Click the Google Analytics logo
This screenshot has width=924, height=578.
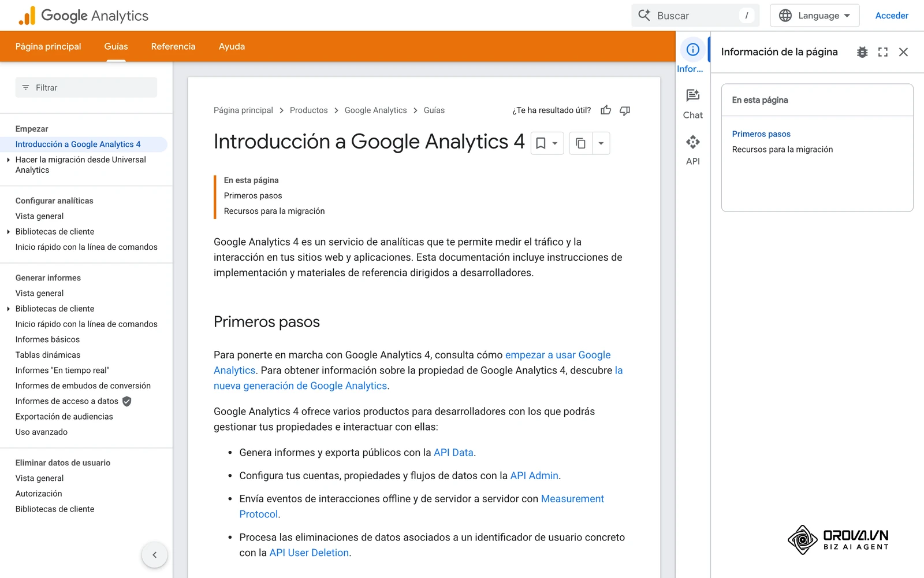[83, 16]
